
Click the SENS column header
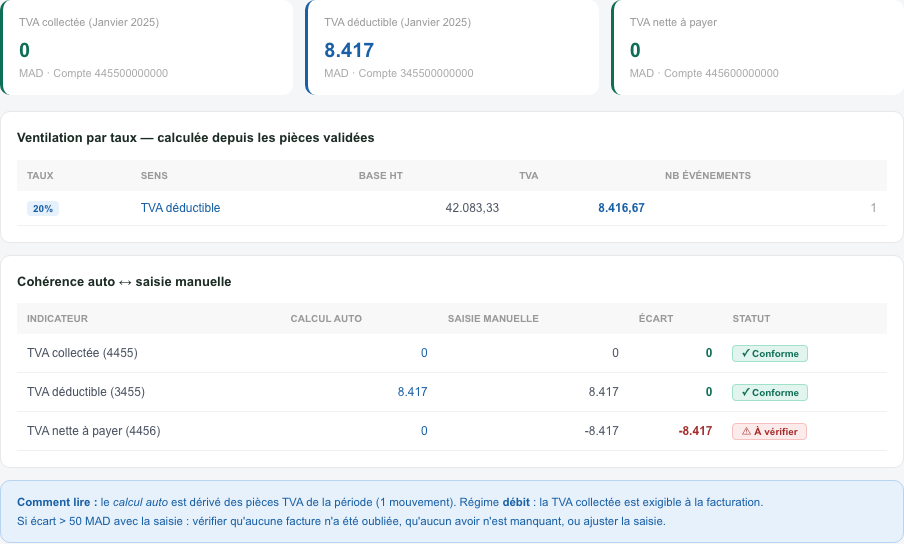click(x=154, y=176)
